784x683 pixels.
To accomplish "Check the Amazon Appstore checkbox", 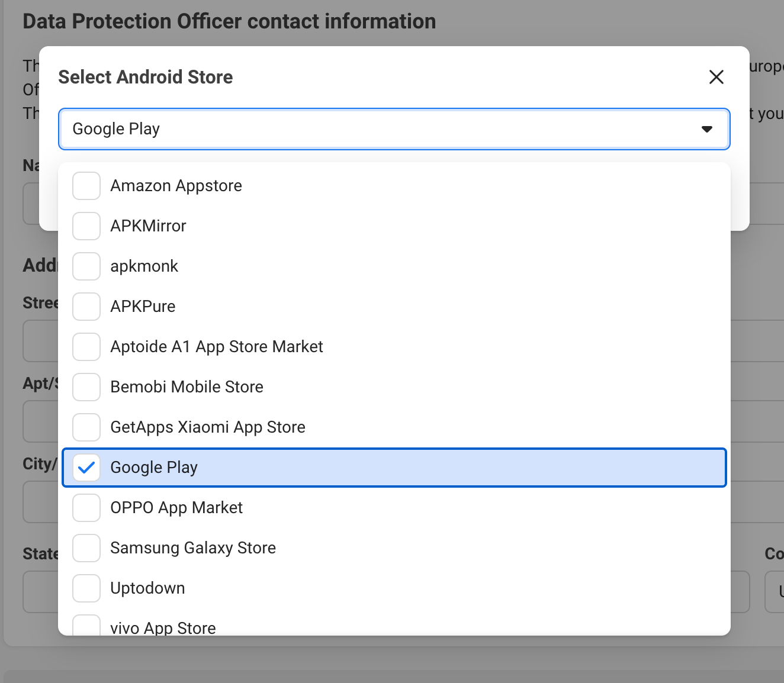I will pos(86,186).
